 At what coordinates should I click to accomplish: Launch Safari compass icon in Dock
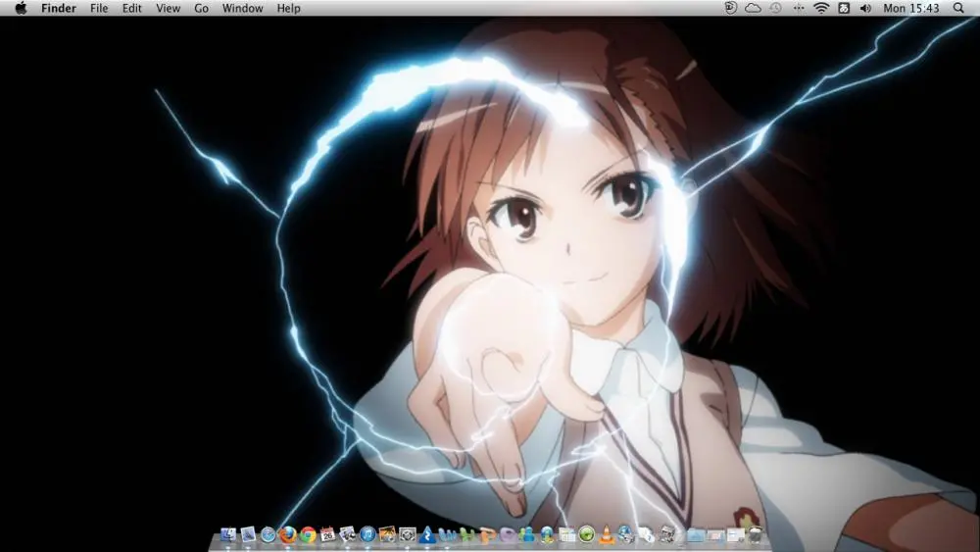tap(269, 534)
